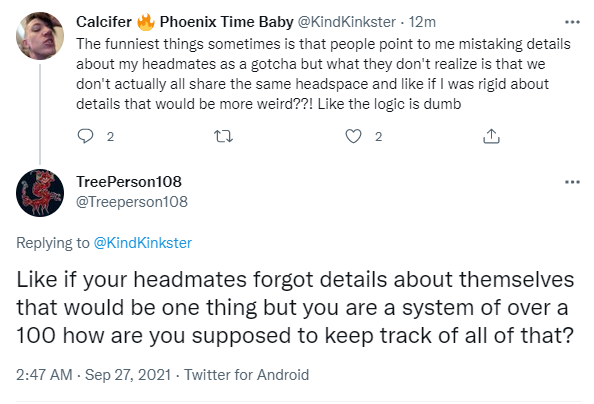594x404 pixels.
Task: Click the @Treeperson108 handle
Action: [132, 202]
